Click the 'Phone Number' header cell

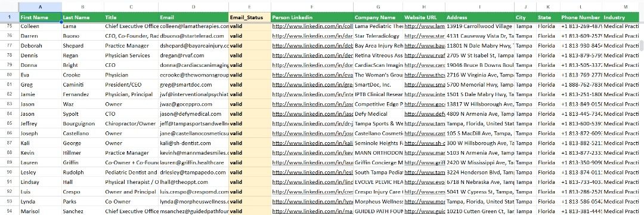(x=581, y=17)
